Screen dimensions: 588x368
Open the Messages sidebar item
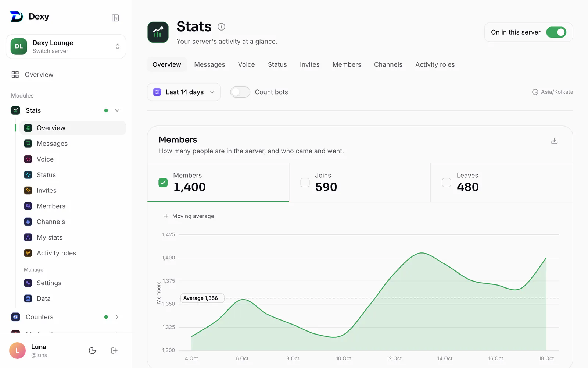point(73,144)
